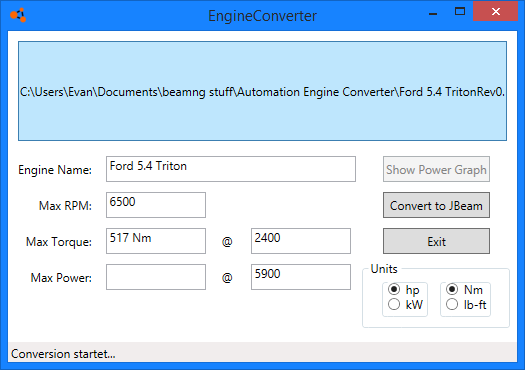Image resolution: width=525 pixels, height=370 pixels.
Task: Click the Conversion startet status bar text
Action: tap(63, 354)
